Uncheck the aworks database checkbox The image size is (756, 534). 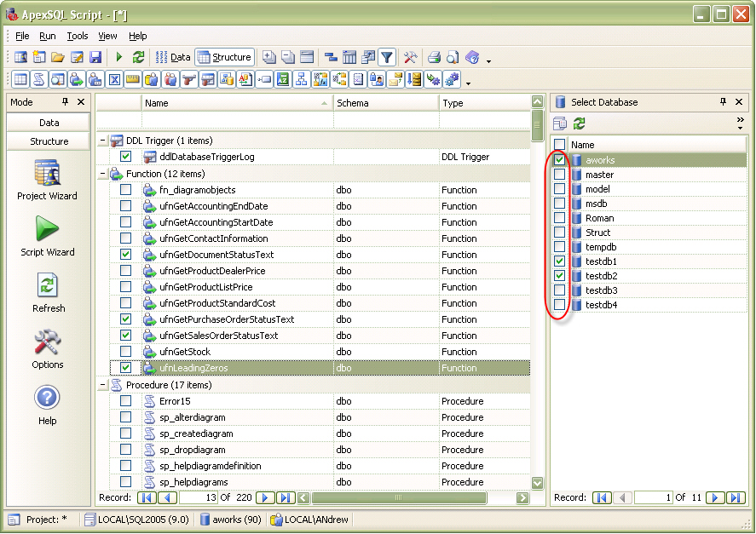[x=559, y=159]
